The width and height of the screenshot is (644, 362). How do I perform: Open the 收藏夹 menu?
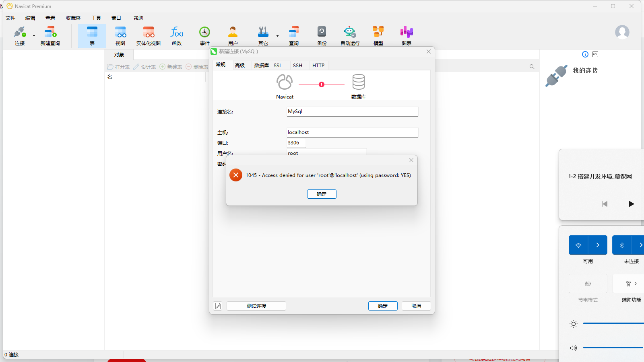[73, 18]
